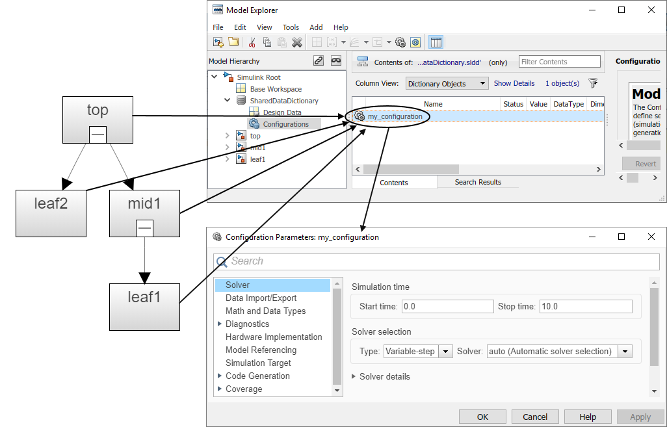
Task: Click the contents list horizontal scrollbar thumb
Action: pyautogui.click(x=411, y=169)
